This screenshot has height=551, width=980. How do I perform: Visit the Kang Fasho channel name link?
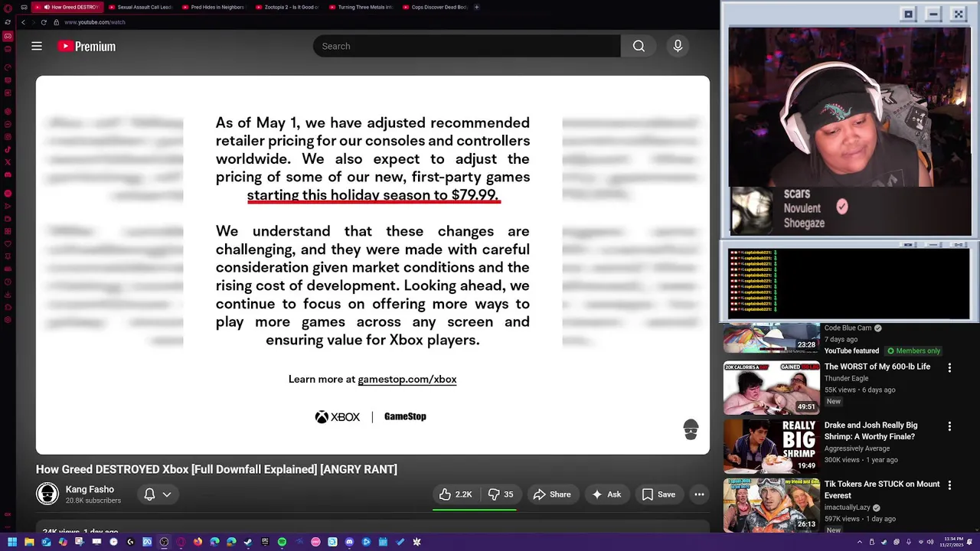pos(90,490)
